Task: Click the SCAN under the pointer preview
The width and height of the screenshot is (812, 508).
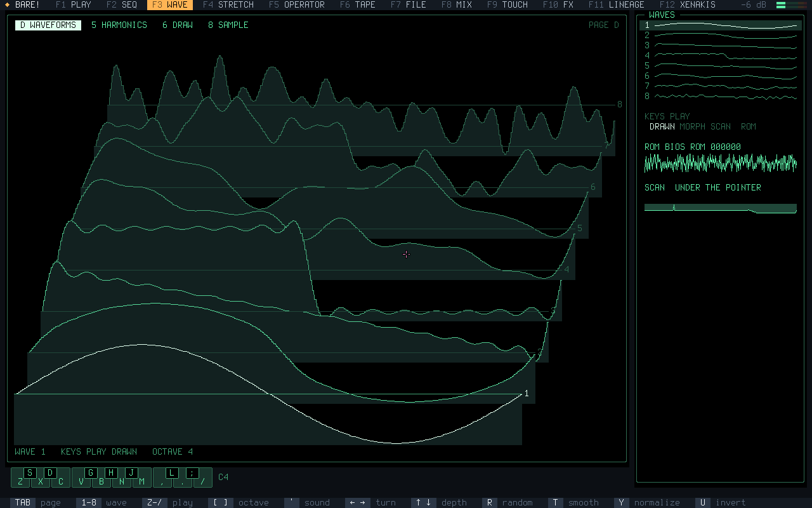Action: point(721,208)
